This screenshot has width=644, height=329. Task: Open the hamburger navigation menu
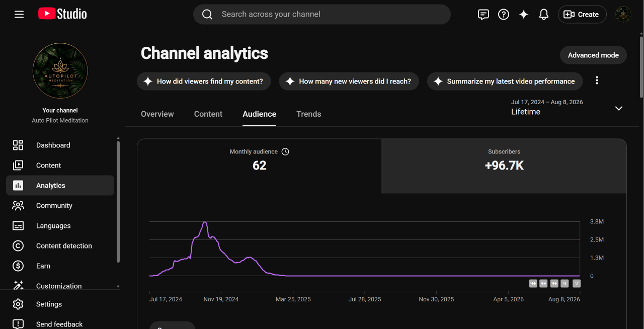pyautogui.click(x=19, y=14)
